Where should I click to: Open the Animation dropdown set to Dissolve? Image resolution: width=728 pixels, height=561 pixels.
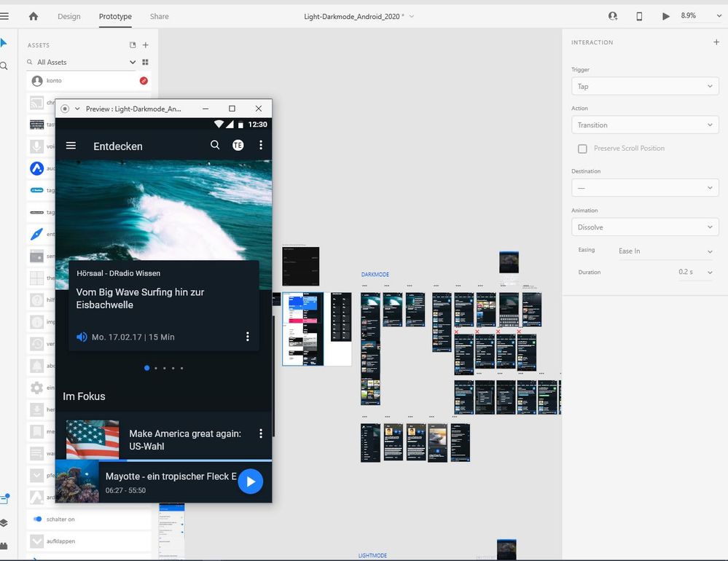[x=645, y=227]
